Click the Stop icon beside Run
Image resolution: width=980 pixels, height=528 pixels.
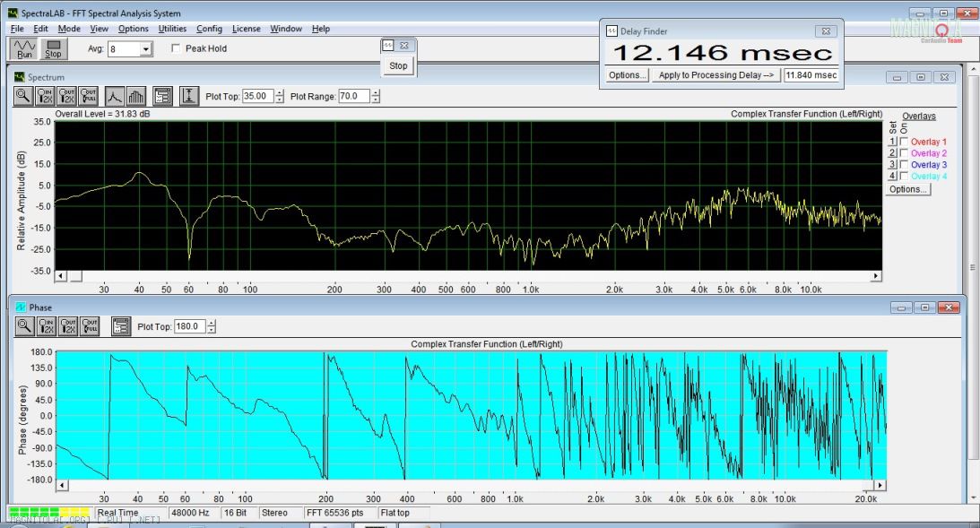pyautogui.click(x=53, y=48)
